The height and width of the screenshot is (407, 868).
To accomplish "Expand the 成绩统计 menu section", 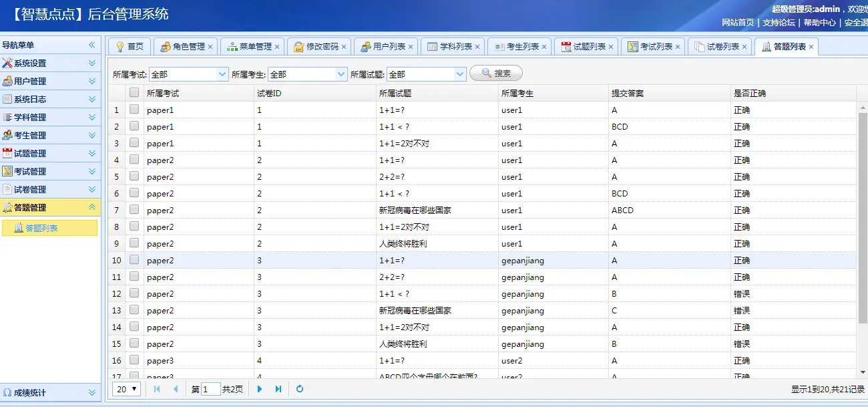I will pyautogui.click(x=92, y=393).
